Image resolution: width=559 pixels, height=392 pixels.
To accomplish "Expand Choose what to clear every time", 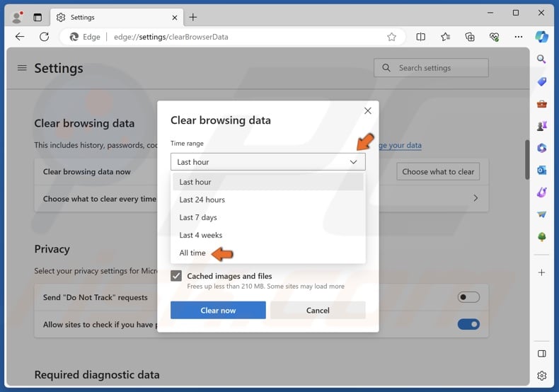I will [476, 199].
